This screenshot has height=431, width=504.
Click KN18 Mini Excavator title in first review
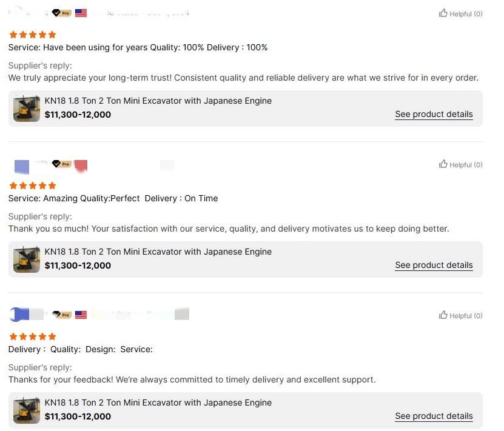click(158, 101)
